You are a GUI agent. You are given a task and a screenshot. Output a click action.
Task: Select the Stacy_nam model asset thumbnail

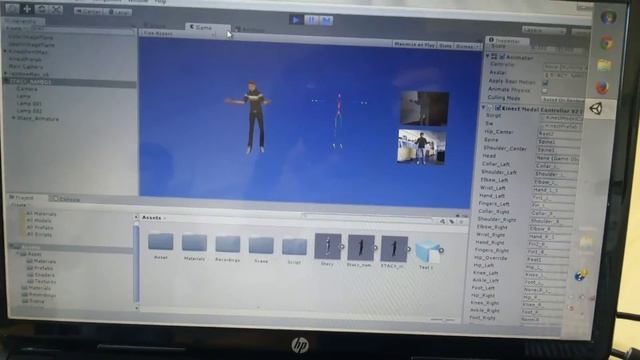coord(361,247)
